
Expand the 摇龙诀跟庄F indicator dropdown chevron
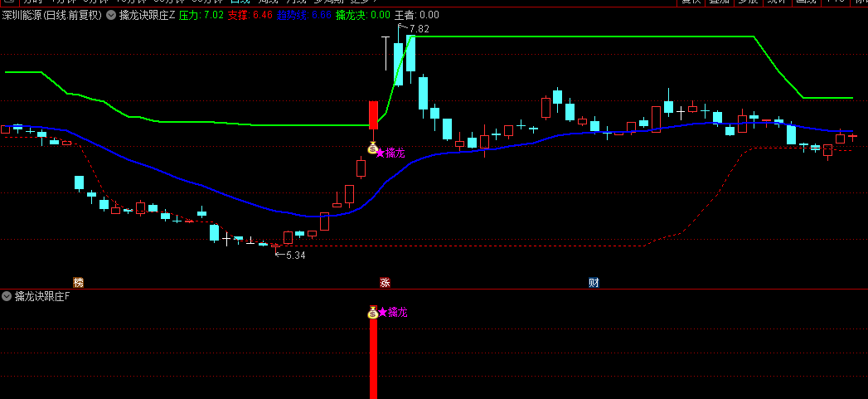[7, 296]
